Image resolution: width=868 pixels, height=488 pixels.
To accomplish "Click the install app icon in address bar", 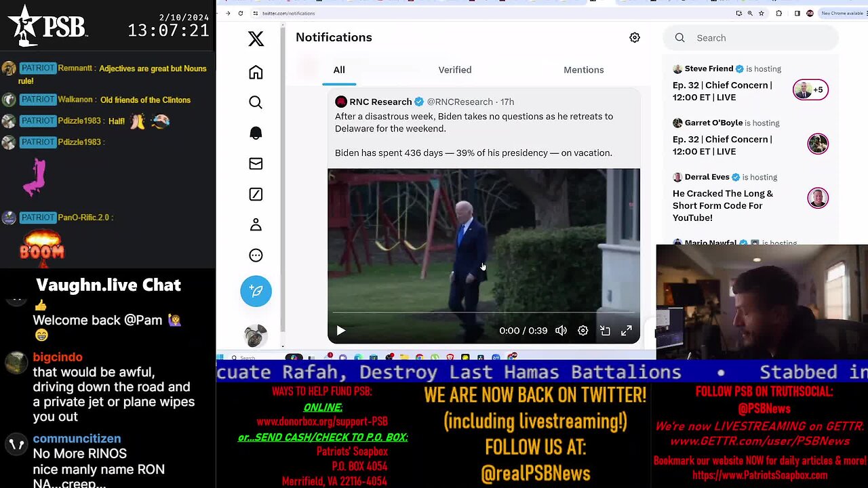I will click(x=738, y=13).
